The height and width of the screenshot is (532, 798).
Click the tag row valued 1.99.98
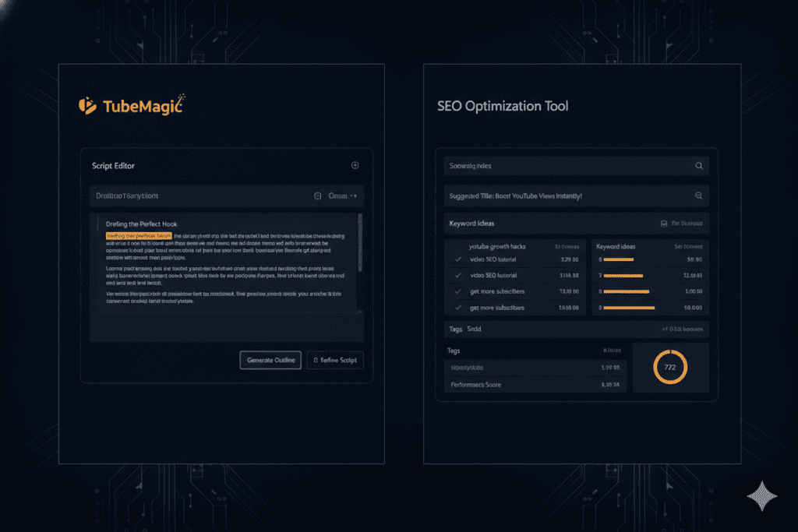tap(535, 368)
